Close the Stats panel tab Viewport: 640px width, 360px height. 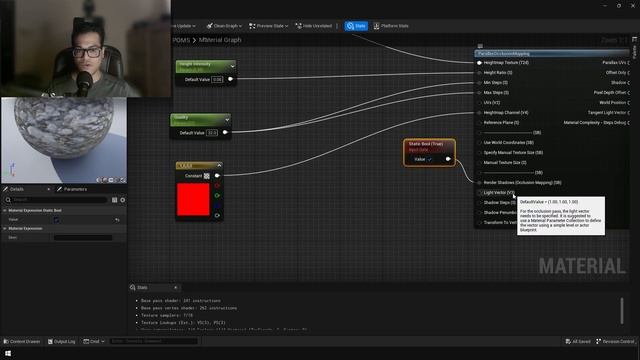point(176,288)
